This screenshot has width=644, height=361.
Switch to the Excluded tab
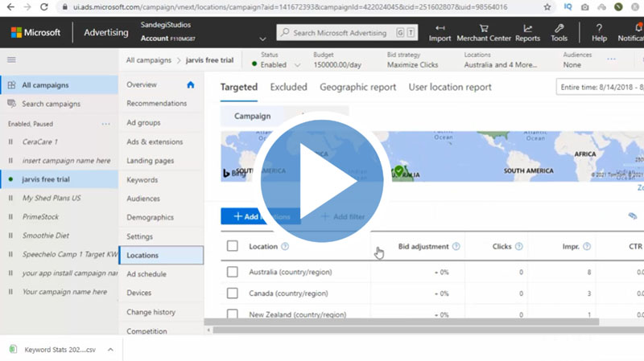289,87
